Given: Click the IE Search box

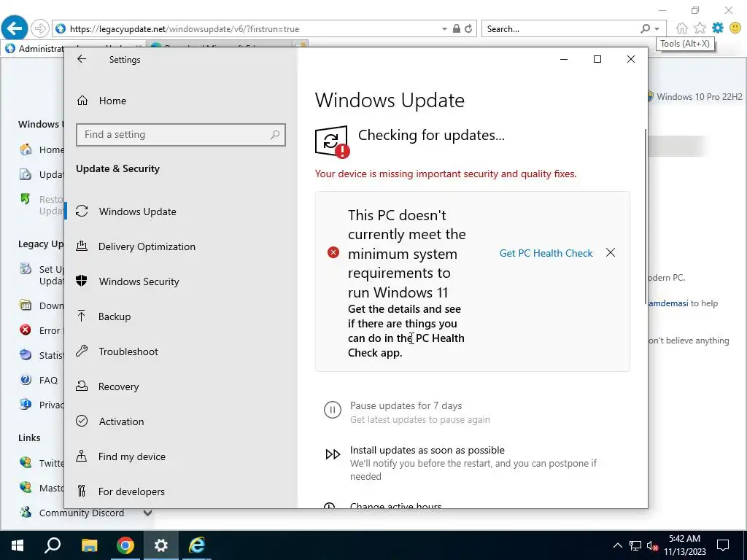Looking at the screenshot, I should (x=560, y=28).
